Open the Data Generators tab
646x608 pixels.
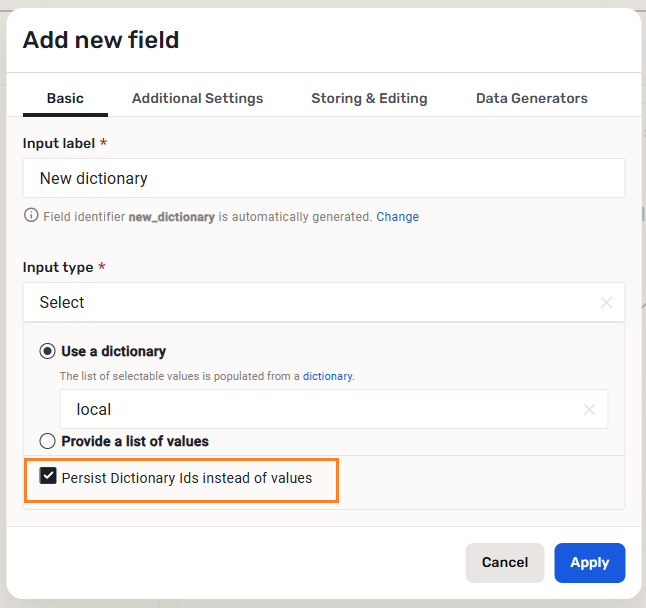coord(531,98)
